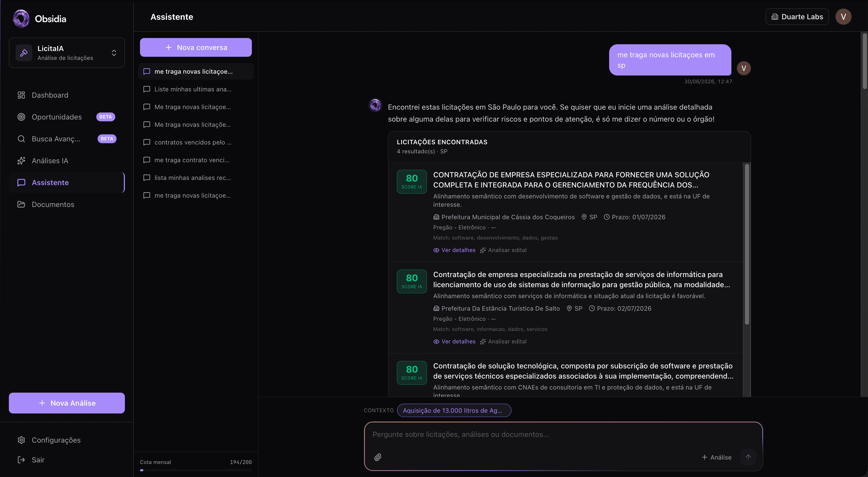The image size is (868, 477).
Task: Open conversation 'Me traga novas licitaçõe...' with cedilla
Action: [x=196, y=125]
